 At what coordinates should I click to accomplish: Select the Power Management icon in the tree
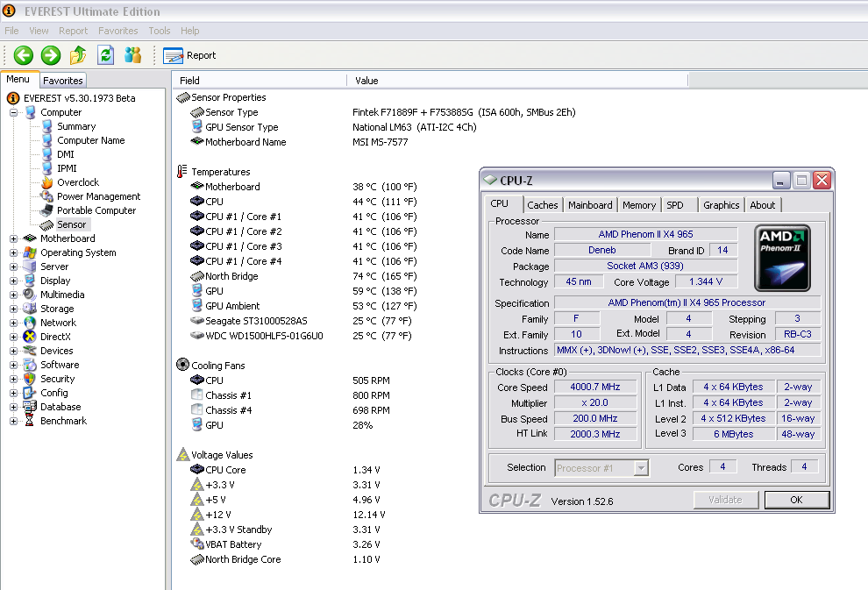(47, 196)
